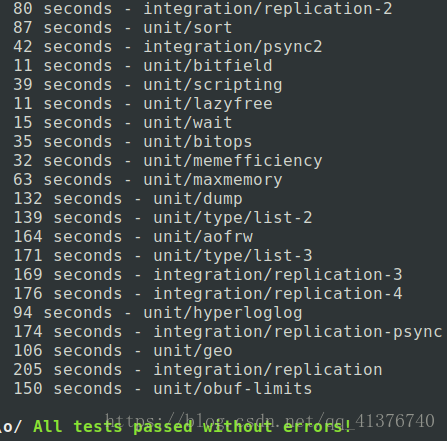
Task: Select the unit/maxmemory line
Action: point(148,180)
